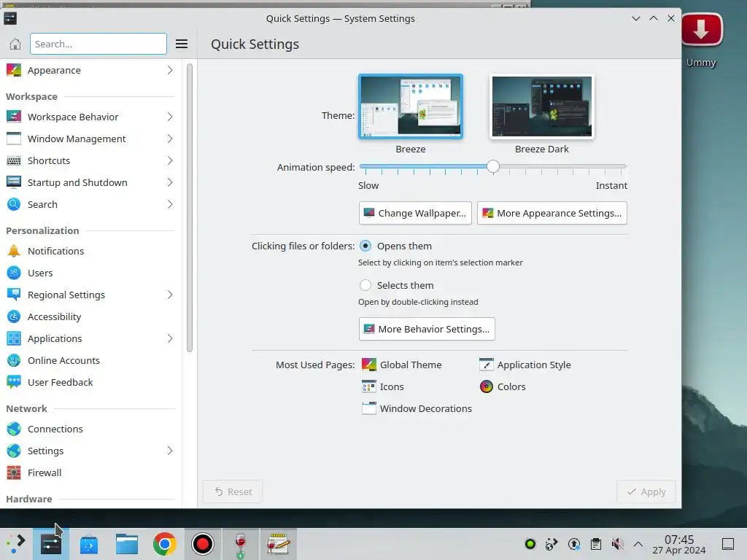
Task: Click the Appearance sidebar icon
Action: tap(14, 70)
